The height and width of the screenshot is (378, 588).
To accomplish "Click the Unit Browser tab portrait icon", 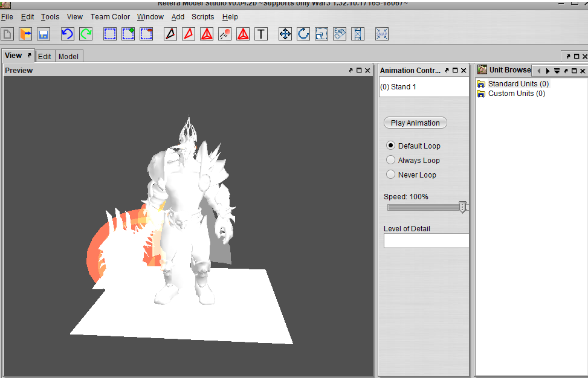I will point(482,69).
